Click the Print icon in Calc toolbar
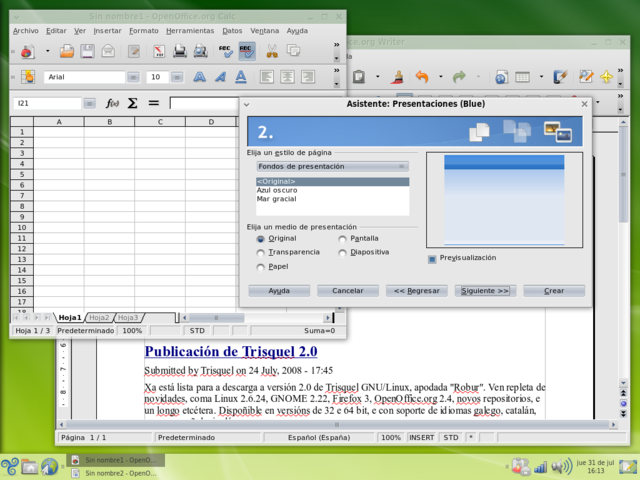The image size is (640, 480). (180, 51)
